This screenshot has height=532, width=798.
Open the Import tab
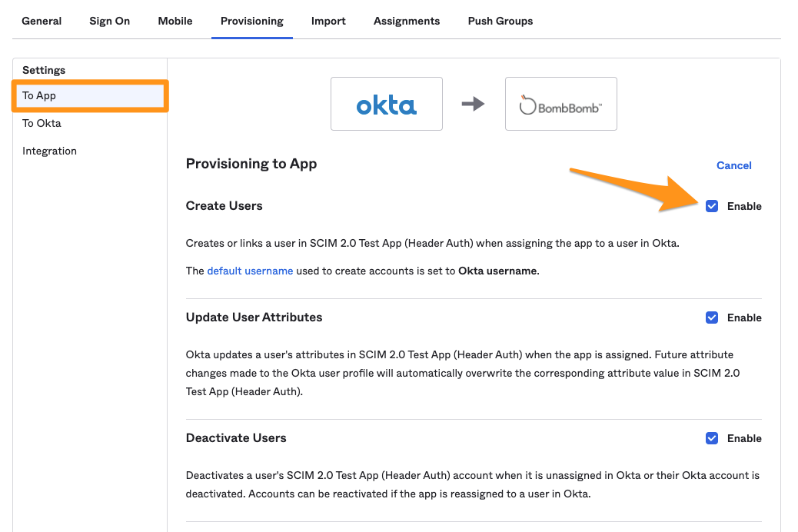point(328,21)
